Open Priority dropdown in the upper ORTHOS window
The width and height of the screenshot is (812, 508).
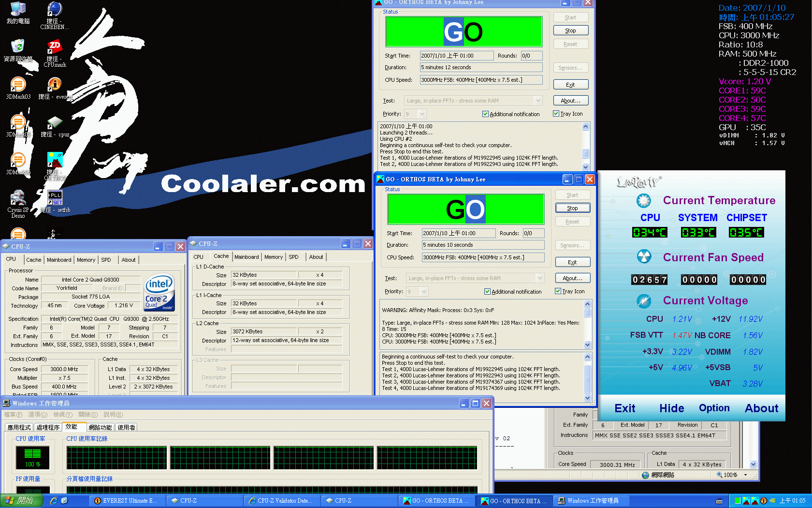click(422, 114)
